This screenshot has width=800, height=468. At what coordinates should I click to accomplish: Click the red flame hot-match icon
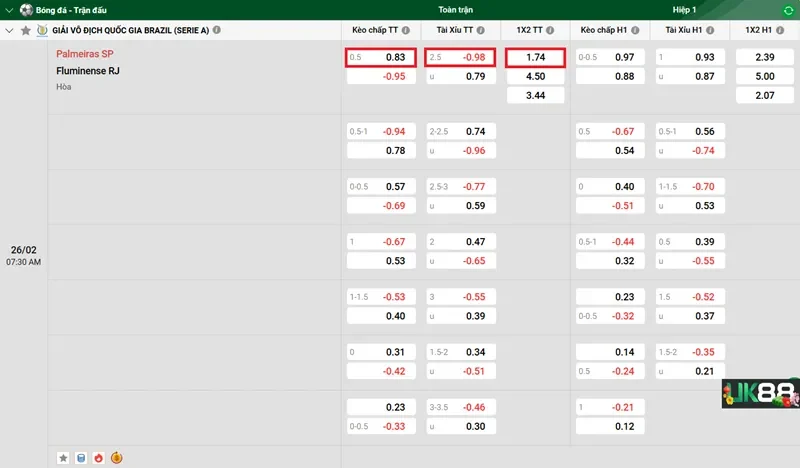click(x=98, y=458)
